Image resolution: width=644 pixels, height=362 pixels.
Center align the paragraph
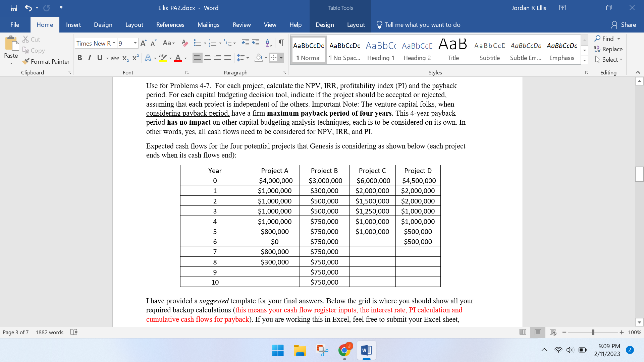pos(208,58)
